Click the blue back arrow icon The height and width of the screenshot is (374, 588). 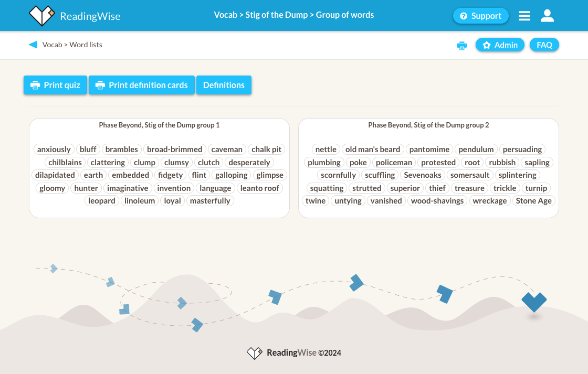tap(33, 45)
